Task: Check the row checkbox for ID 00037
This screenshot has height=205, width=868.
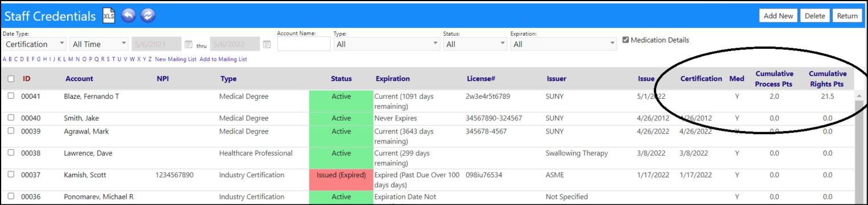Action: pyautogui.click(x=11, y=175)
